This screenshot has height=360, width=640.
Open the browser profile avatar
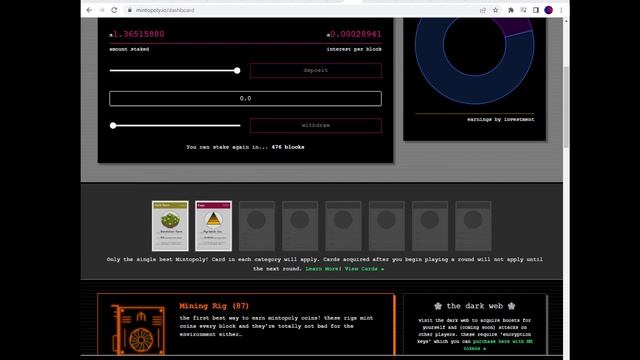click(549, 10)
